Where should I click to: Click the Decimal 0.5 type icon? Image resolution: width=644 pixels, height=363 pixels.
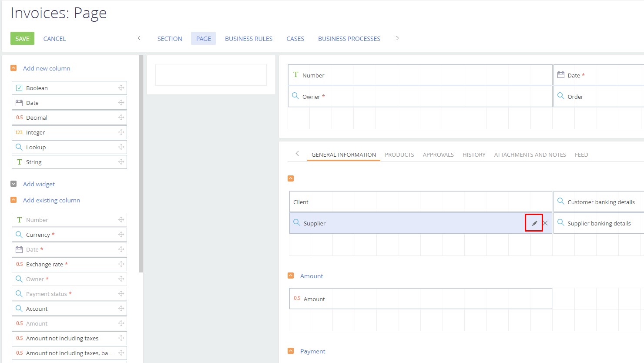(19, 118)
